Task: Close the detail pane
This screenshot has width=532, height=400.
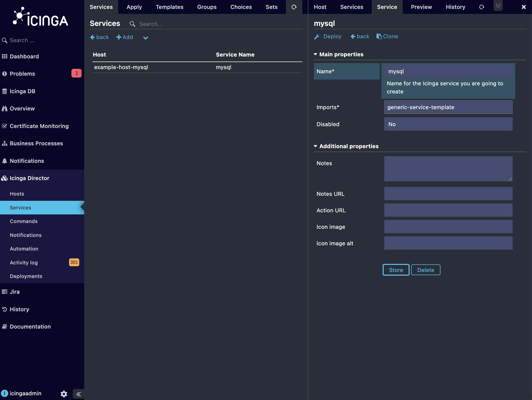Action: [524, 7]
